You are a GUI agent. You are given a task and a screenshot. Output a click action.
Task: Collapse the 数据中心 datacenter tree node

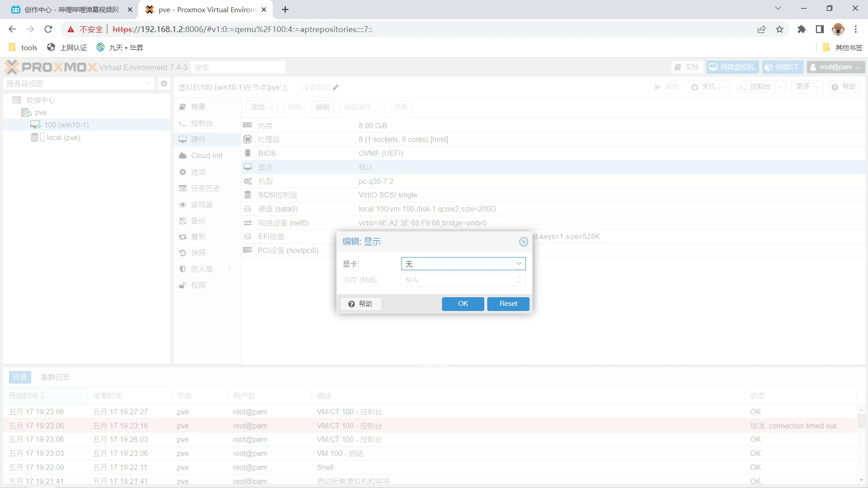9,100
